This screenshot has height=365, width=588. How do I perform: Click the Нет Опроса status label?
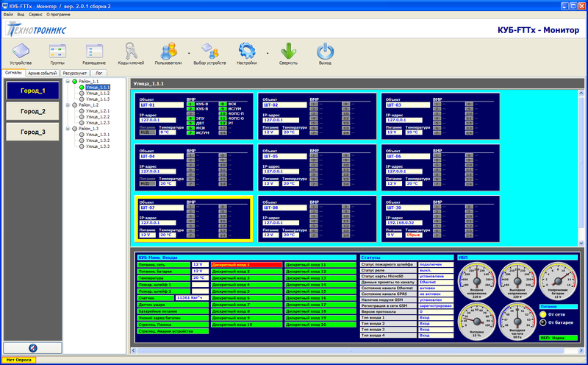(x=19, y=360)
